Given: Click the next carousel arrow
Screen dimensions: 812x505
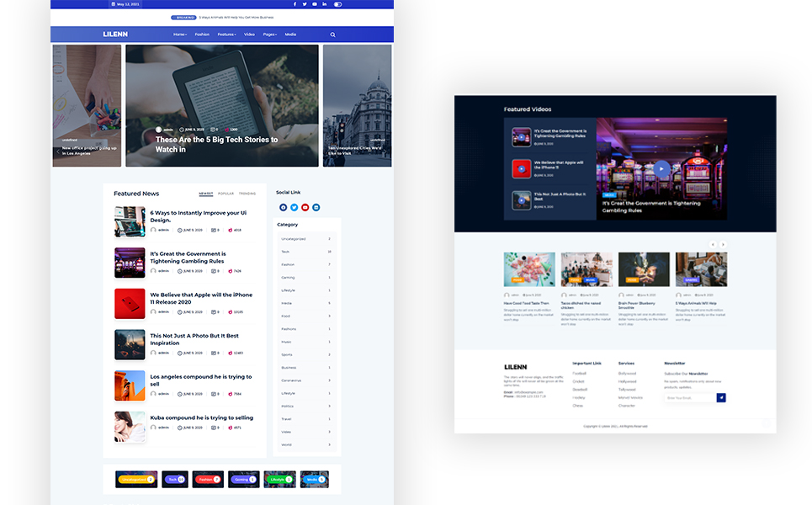Looking at the screenshot, I should [723, 244].
